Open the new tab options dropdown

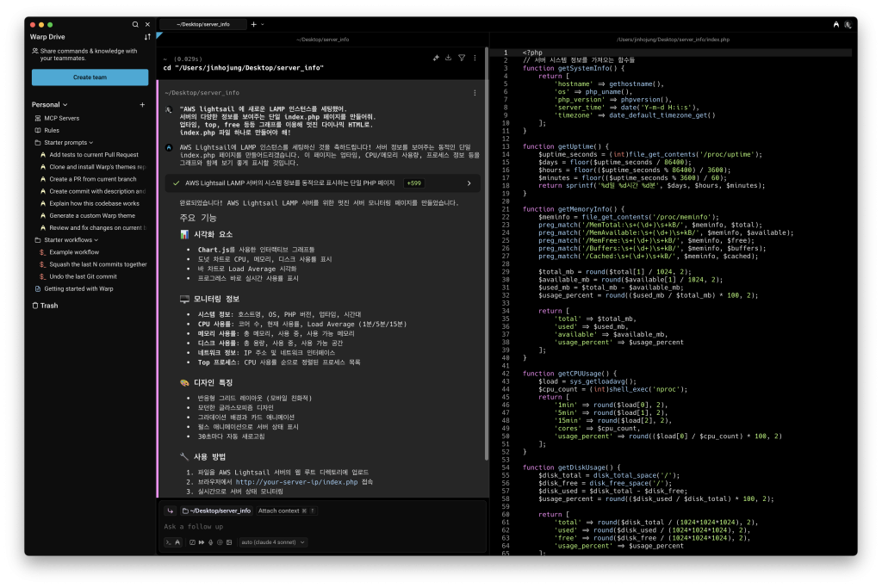point(262,24)
